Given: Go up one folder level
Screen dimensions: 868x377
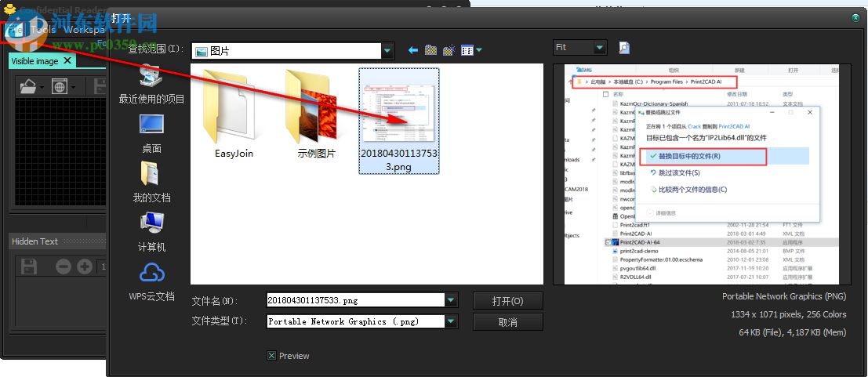Looking at the screenshot, I should [x=430, y=50].
